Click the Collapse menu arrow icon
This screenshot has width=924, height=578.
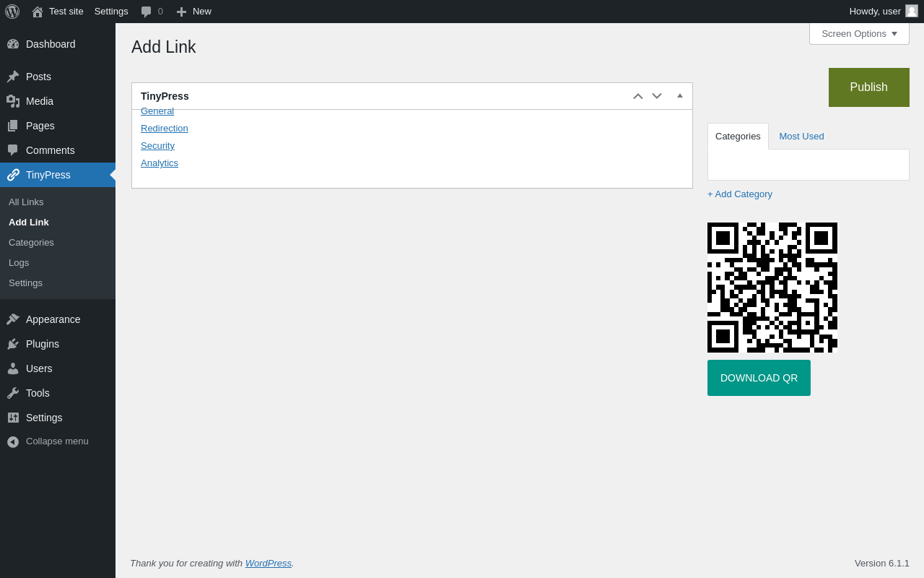[x=13, y=441]
